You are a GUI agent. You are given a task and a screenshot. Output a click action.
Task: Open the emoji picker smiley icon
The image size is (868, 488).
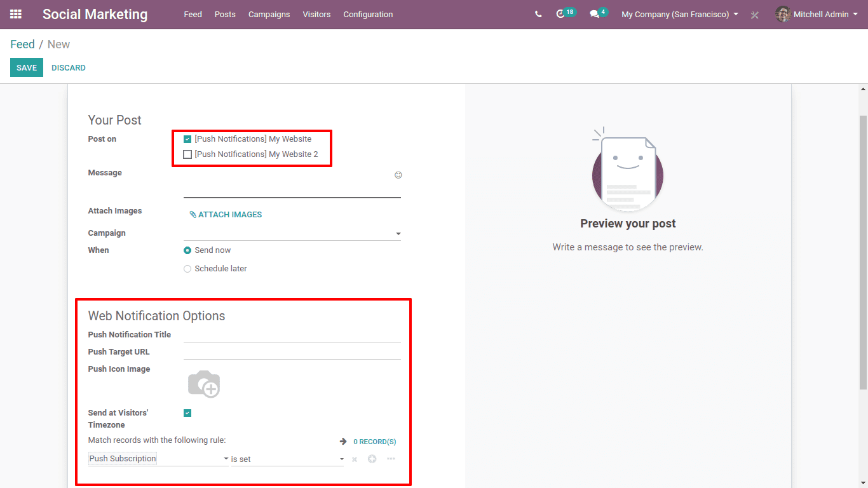coord(398,175)
